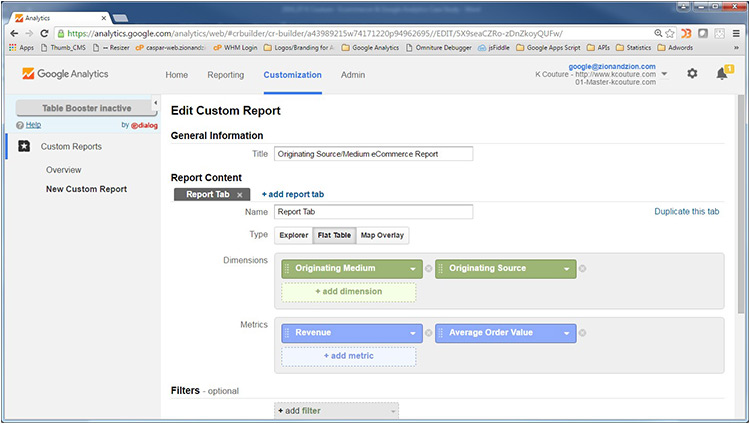Click Duplicate this tab link
This screenshot has width=750, height=425.
pos(686,211)
